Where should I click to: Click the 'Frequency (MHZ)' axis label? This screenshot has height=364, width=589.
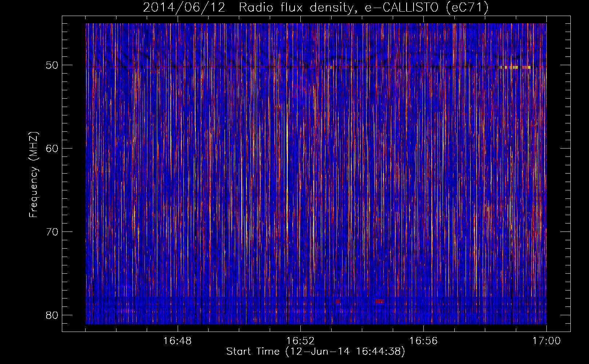tap(33, 175)
